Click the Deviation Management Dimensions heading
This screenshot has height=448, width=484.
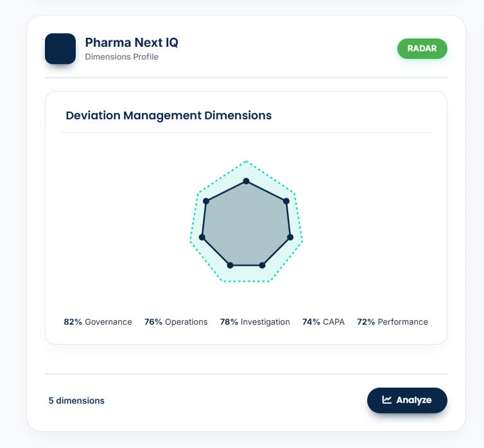(x=169, y=116)
